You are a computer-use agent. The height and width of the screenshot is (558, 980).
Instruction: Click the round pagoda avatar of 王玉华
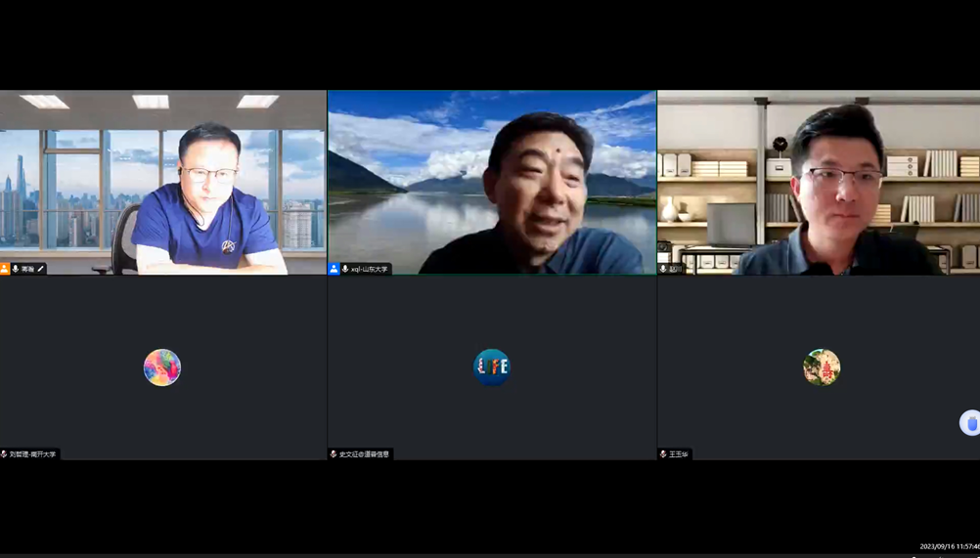click(x=822, y=367)
